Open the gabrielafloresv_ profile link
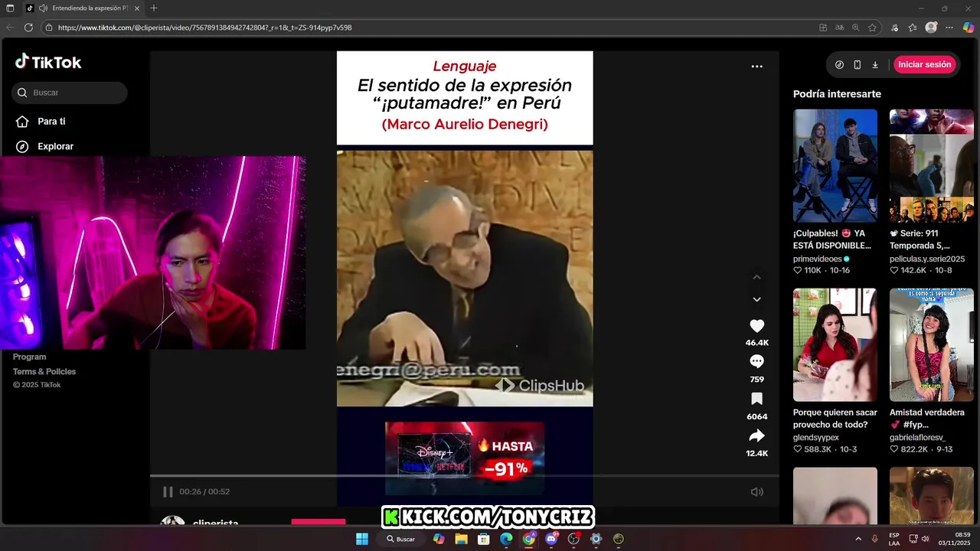This screenshot has height=551, width=980. pyautogui.click(x=917, y=438)
